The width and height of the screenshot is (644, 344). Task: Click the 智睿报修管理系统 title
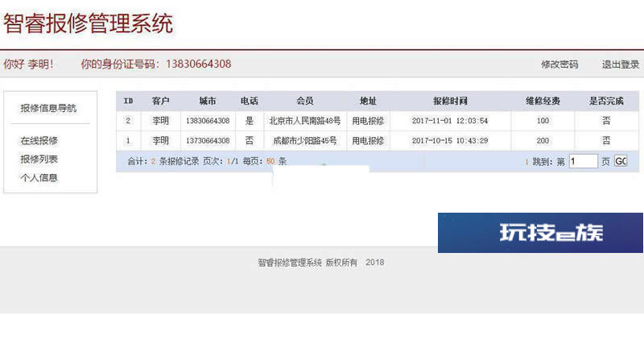[89, 23]
